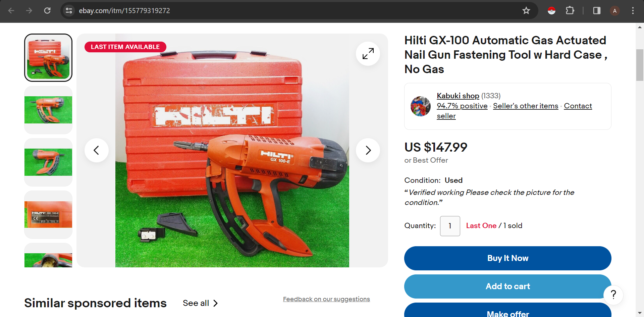
Task: Open the Seller's other items link
Action: click(526, 106)
